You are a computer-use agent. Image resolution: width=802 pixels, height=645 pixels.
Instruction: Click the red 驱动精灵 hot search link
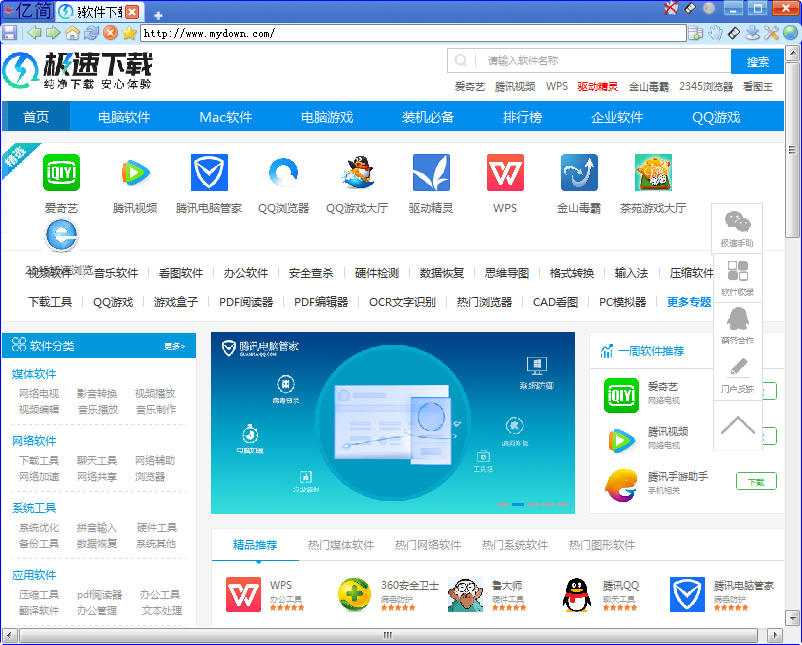click(x=597, y=86)
